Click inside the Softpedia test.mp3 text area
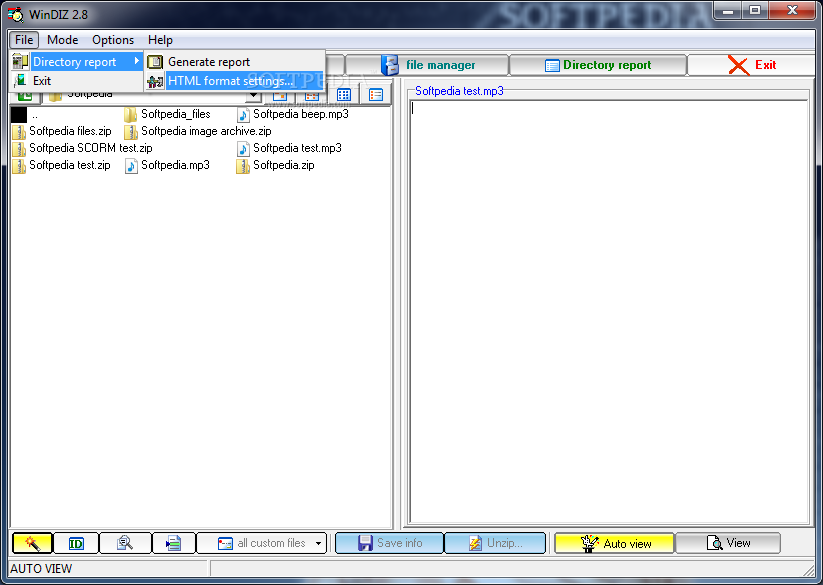Viewport: 823px width, 585px height. [608, 311]
